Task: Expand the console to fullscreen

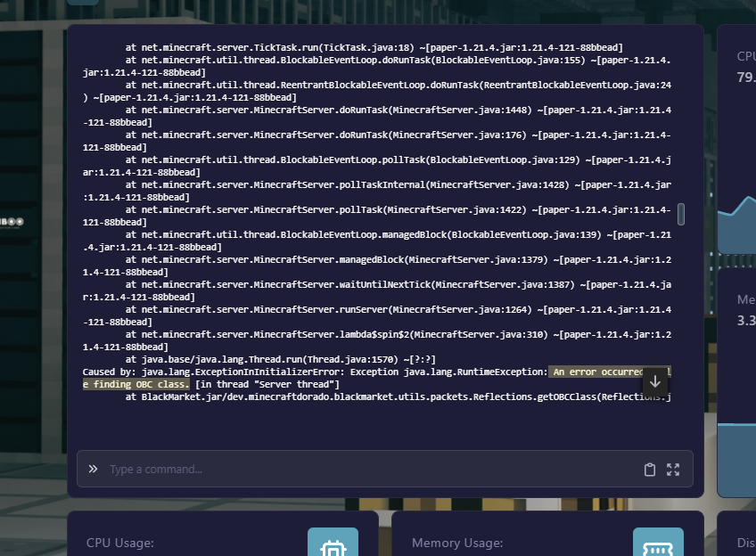Action: pos(673,470)
